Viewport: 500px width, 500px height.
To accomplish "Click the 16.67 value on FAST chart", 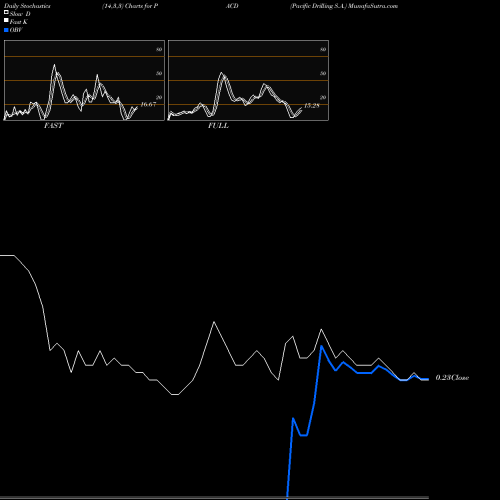I will [148, 104].
